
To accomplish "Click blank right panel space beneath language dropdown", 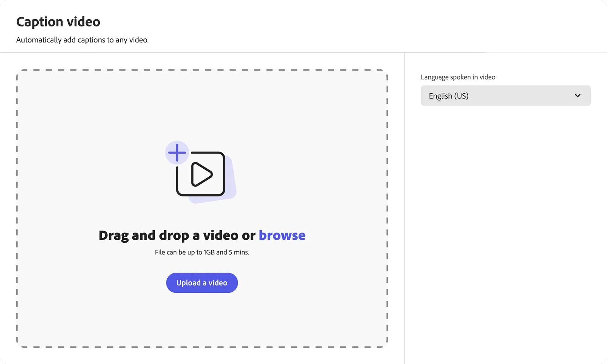I will point(505,227).
